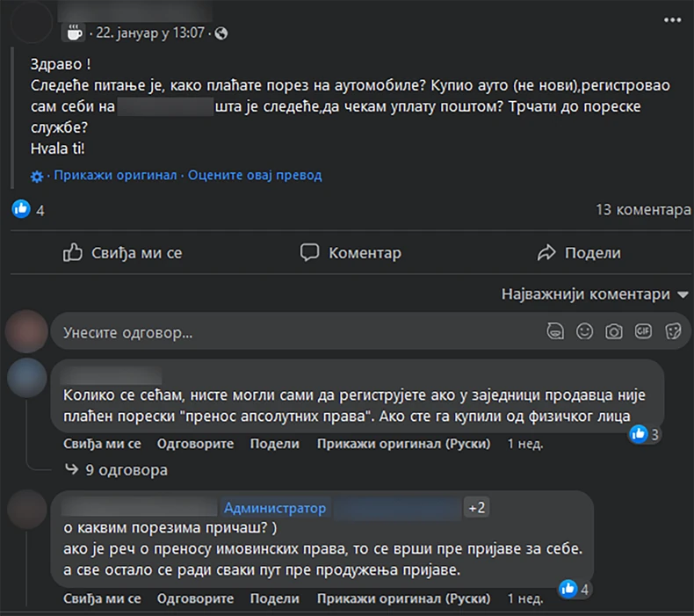Open the GIF picker in the reply box
Viewport: 694px width, 616px height.
pos(644,331)
